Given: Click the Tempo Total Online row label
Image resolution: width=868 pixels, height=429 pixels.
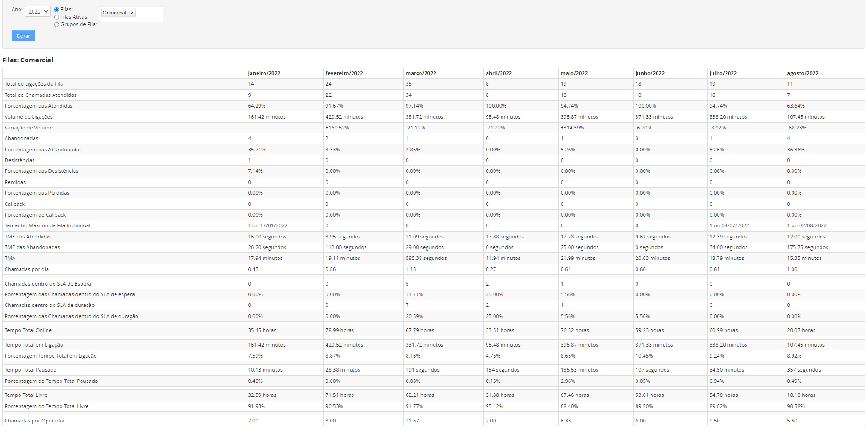Looking at the screenshot, I should pyautogui.click(x=28, y=331).
